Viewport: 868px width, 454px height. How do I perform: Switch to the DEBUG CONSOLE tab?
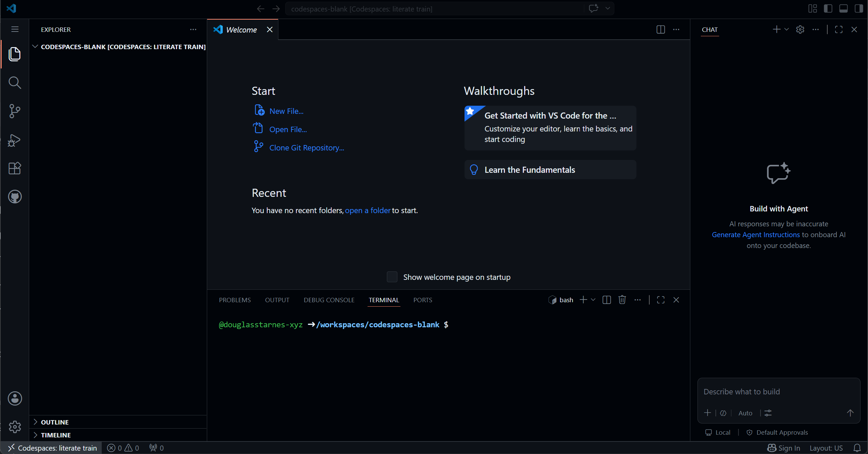pyautogui.click(x=329, y=300)
